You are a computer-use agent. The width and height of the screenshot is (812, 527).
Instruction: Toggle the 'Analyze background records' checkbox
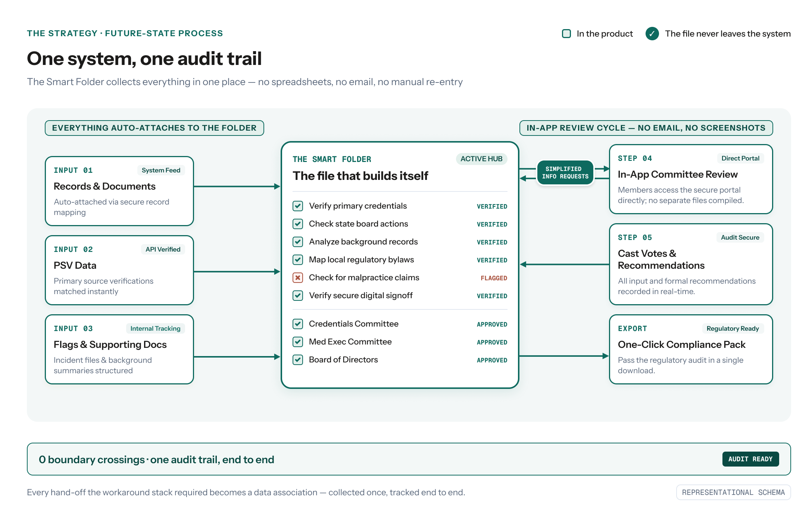click(x=298, y=242)
